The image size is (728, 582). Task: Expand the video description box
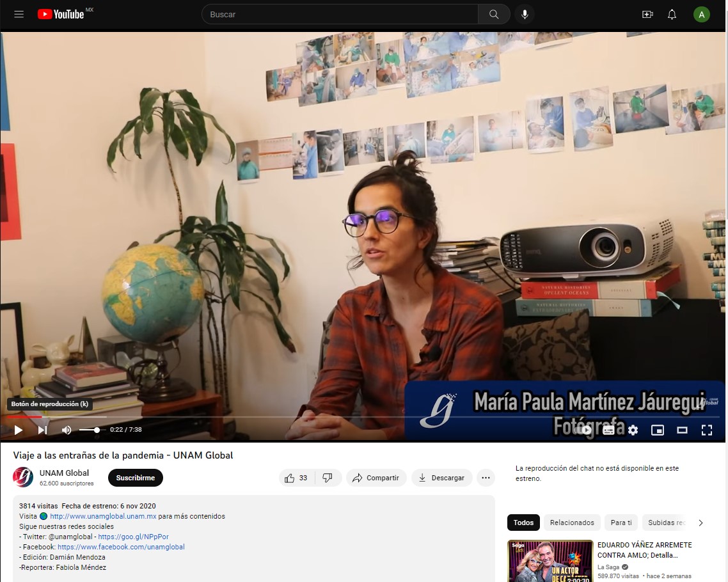click(253, 539)
